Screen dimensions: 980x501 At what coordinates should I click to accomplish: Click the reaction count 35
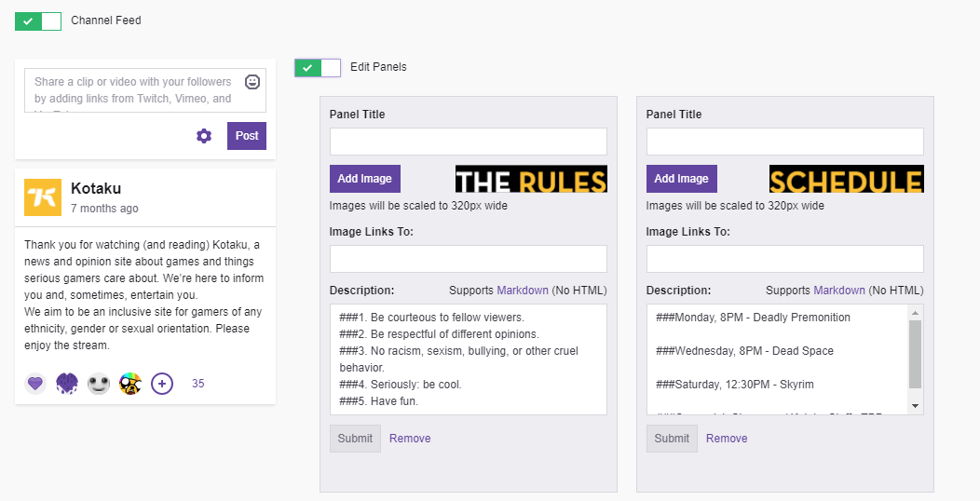(x=197, y=383)
